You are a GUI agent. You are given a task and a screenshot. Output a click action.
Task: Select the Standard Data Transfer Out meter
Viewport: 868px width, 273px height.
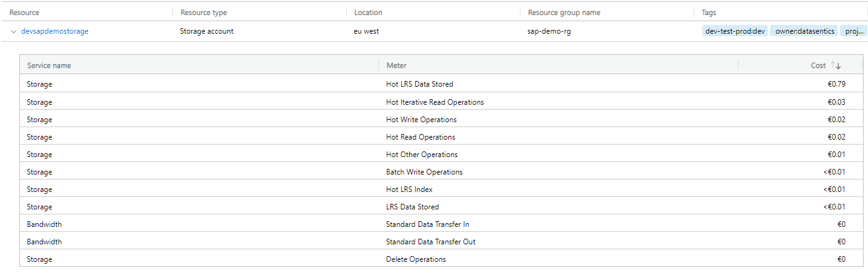pyautogui.click(x=431, y=241)
